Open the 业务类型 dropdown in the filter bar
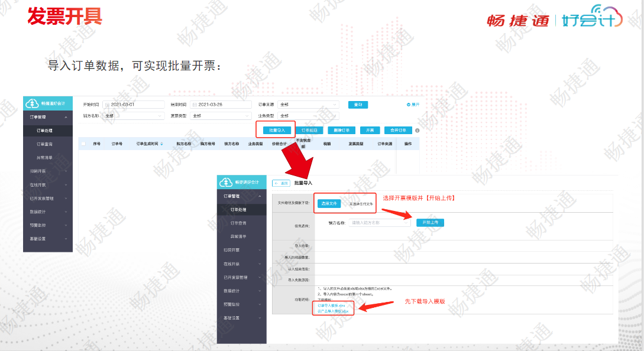 308,116
